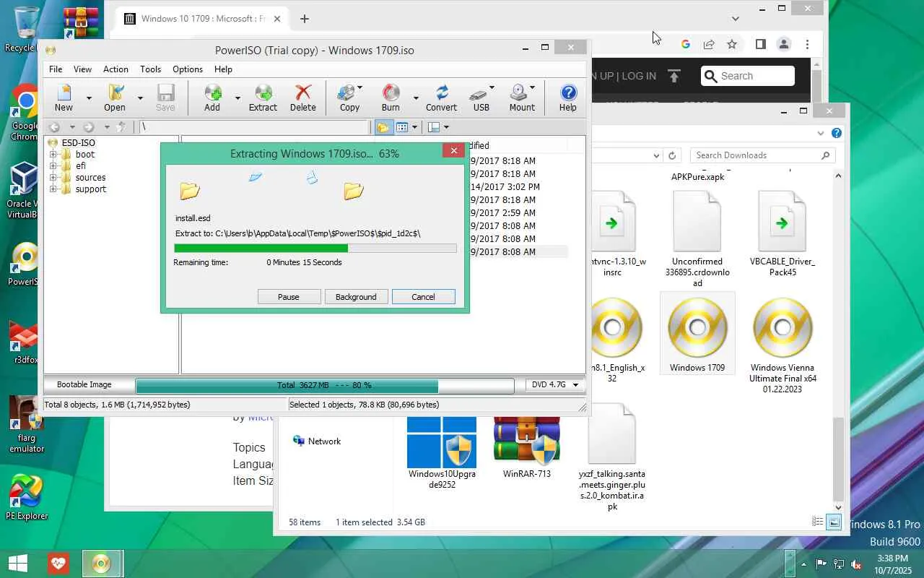Viewport: 924px width, 578px height.
Task: Select the WinRAR-713 installer file
Action: pyautogui.click(x=527, y=448)
